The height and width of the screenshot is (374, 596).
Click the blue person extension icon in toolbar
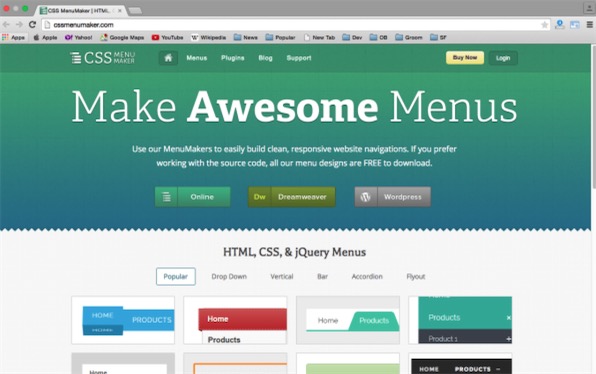pos(560,25)
